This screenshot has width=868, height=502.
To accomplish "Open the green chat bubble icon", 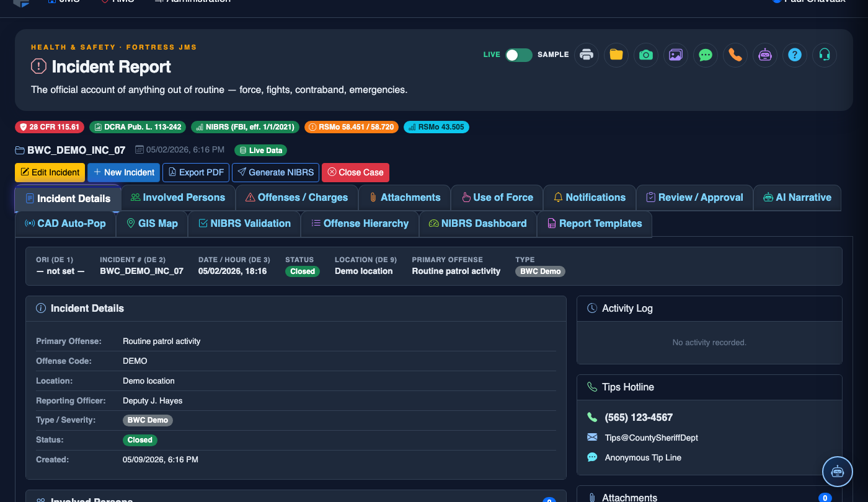I will pos(706,55).
